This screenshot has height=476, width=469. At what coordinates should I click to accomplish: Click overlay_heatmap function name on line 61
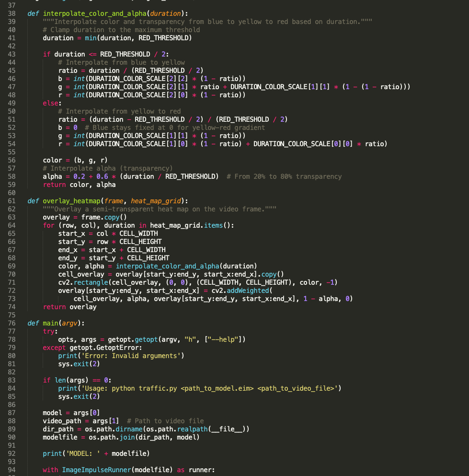tap(71, 201)
